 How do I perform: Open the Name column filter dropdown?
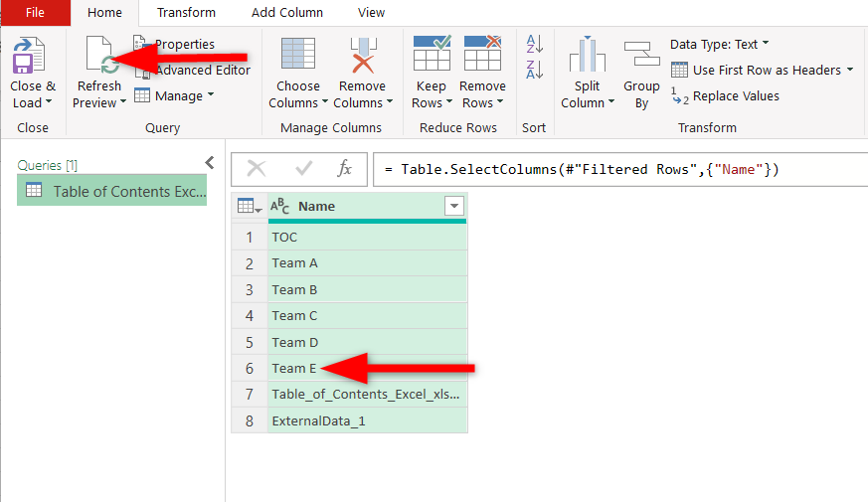(454, 207)
